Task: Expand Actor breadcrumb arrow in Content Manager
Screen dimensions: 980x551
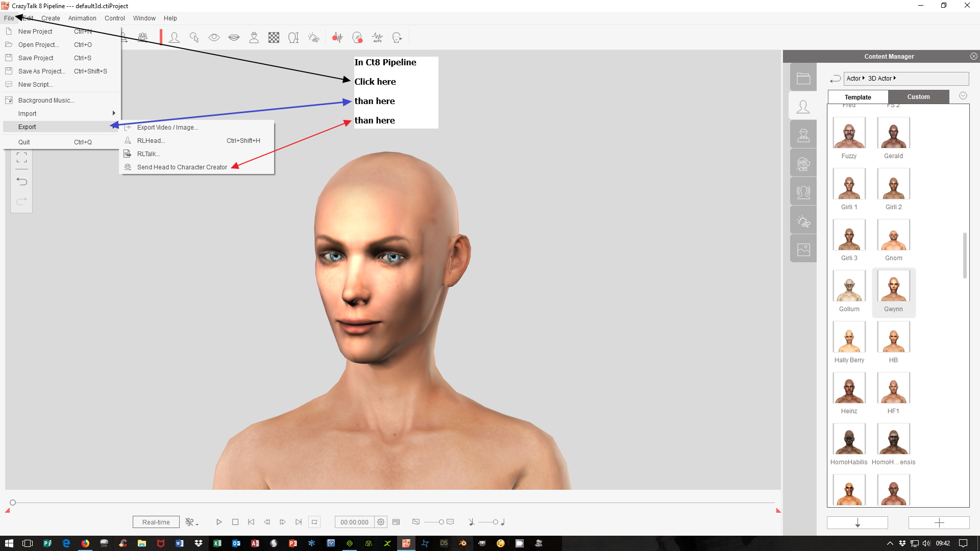Action: pyautogui.click(x=863, y=78)
